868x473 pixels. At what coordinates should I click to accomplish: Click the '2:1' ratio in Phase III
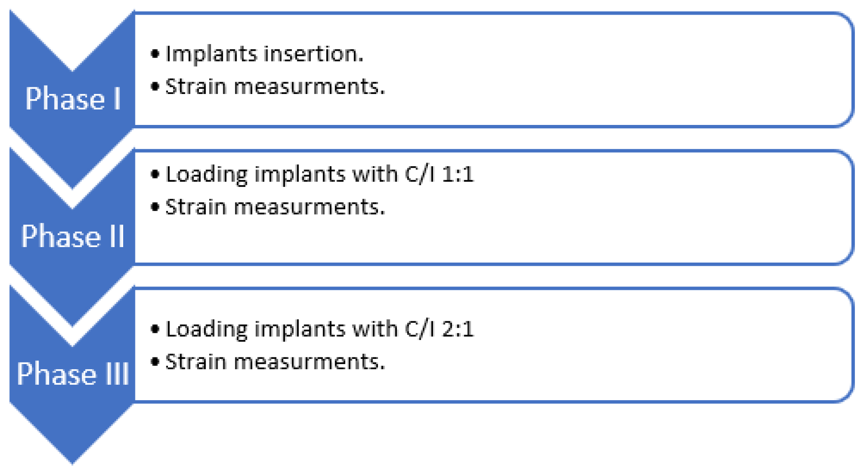tap(458, 329)
